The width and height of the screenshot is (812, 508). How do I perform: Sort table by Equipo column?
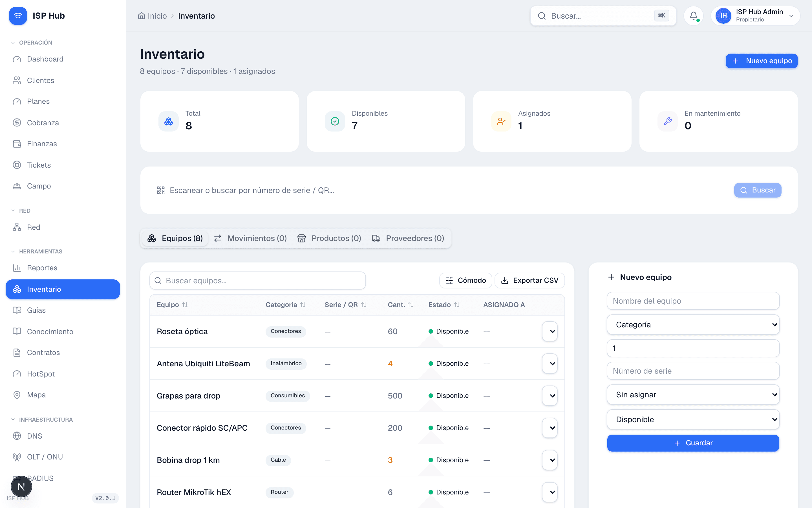click(172, 305)
